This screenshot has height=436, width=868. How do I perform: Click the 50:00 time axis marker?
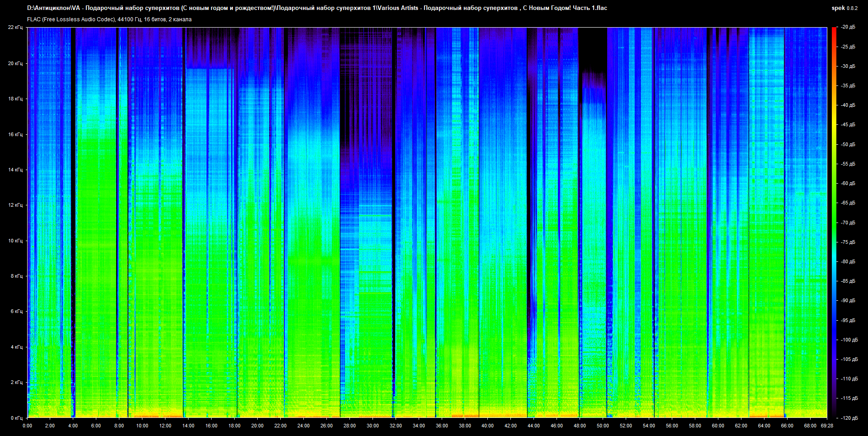tap(603, 426)
